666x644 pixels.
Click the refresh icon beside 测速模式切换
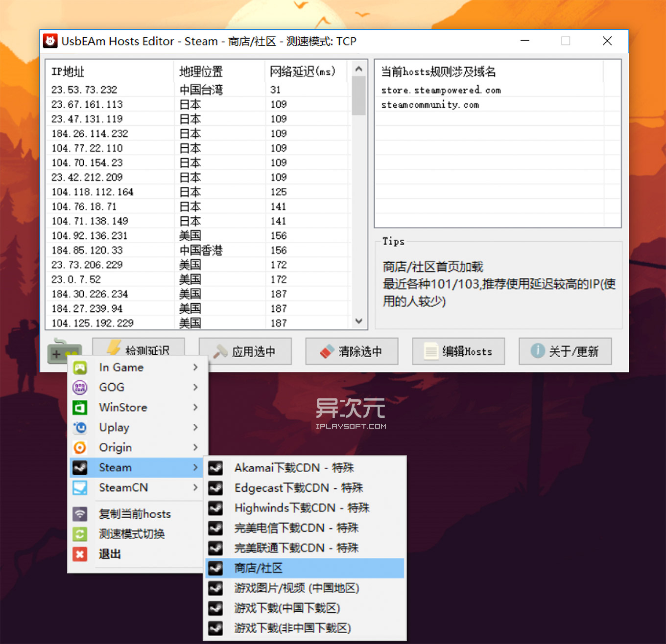tap(80, 534)
